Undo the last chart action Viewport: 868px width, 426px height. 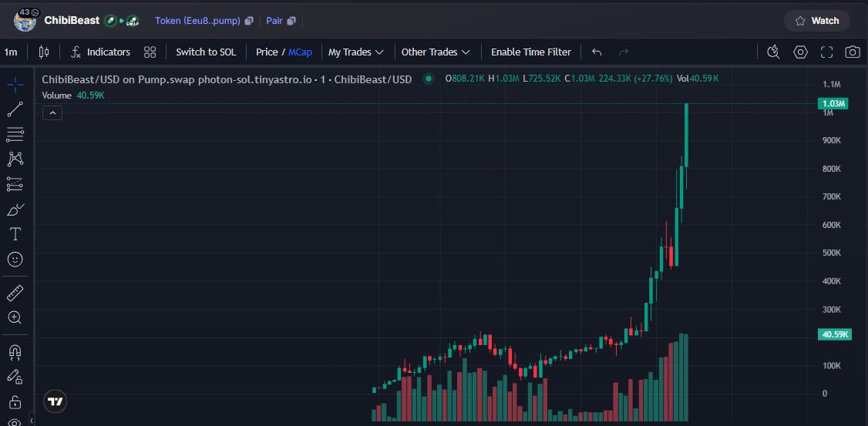(x=597, y=52)
